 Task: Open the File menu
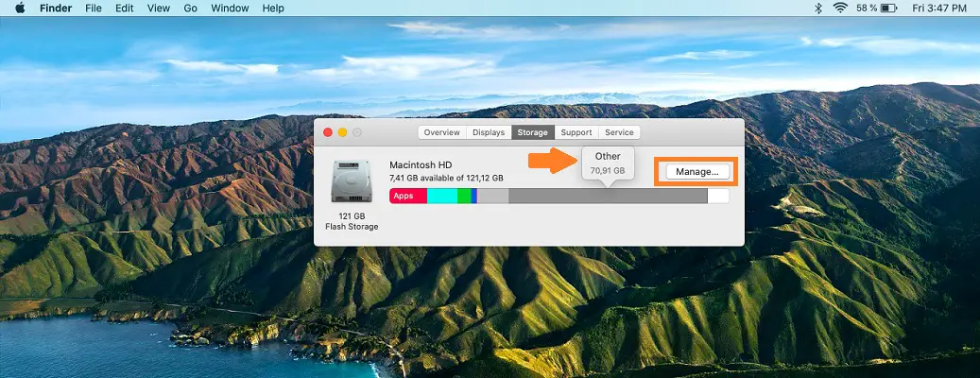click(94, 9)
